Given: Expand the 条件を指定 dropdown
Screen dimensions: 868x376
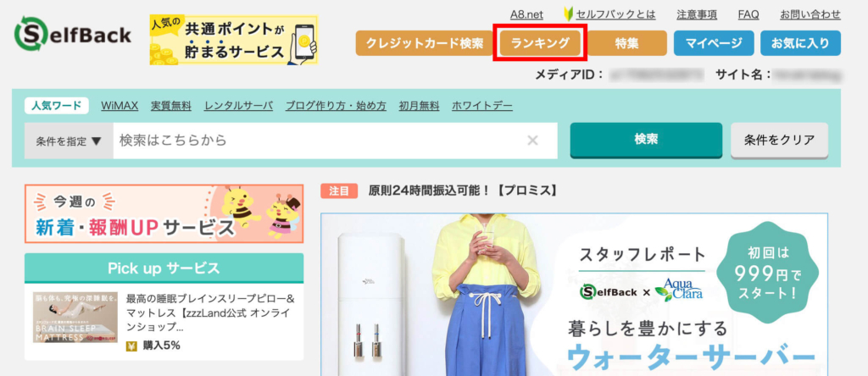Looking at the screenshot, I should coord(69,141).
